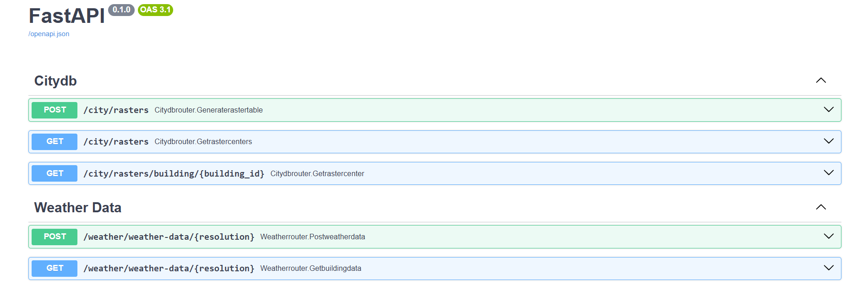Click POST badge for Postweatherdata
868x296 pixels.
pyautogui.click(x=55, y=237)
